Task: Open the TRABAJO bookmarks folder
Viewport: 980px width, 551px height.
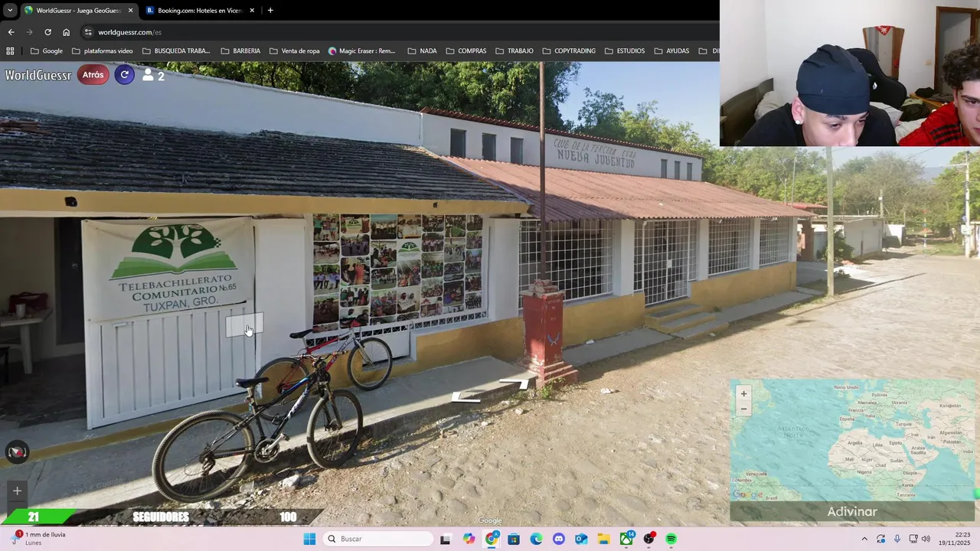Action: (514, 51)
